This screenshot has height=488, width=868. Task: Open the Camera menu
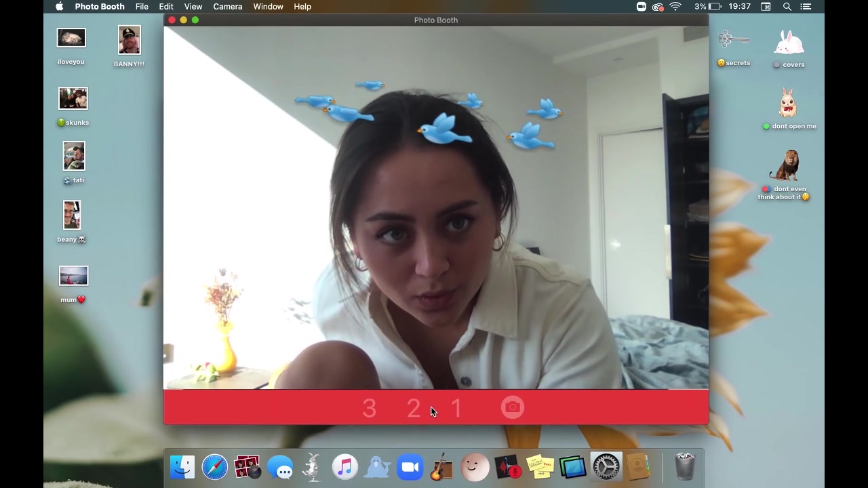click(227, 7)
